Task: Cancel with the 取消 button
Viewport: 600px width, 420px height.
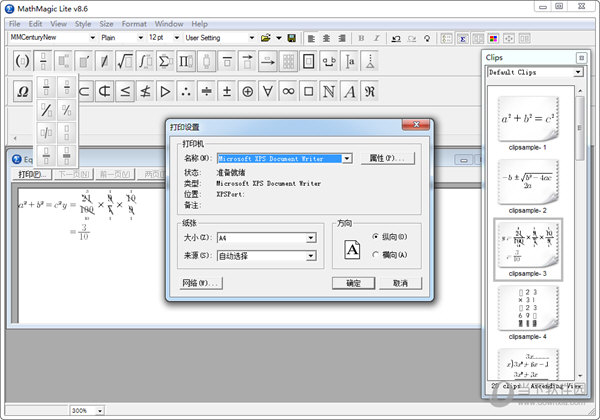Action: click(x=400, y=283)
